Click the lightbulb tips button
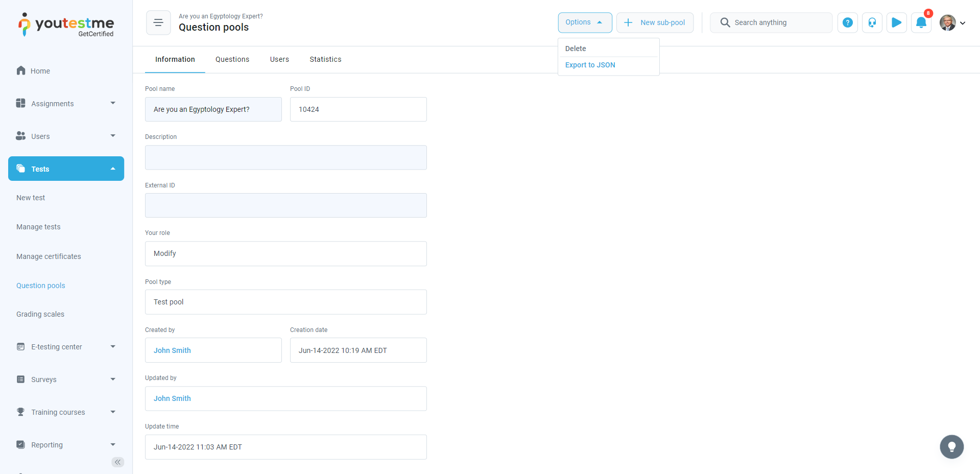The height and width of the screenshot is (474, 980). (951, 447)
